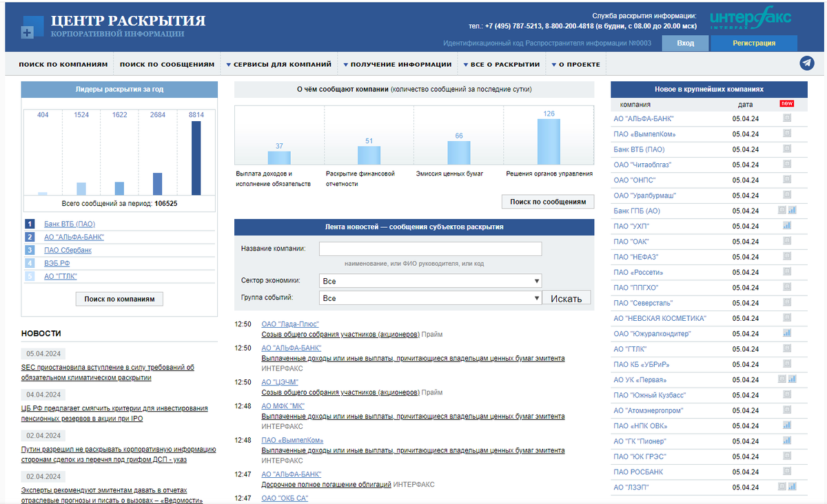Viewport: 827px width, 504px height.
Task: Open document icon in ПАО «ВымпелКом» row
Action: click(x=787, y=134)
